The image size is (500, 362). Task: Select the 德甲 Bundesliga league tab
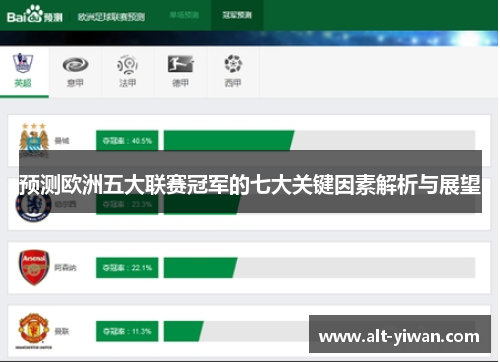(x=180, y=72)
